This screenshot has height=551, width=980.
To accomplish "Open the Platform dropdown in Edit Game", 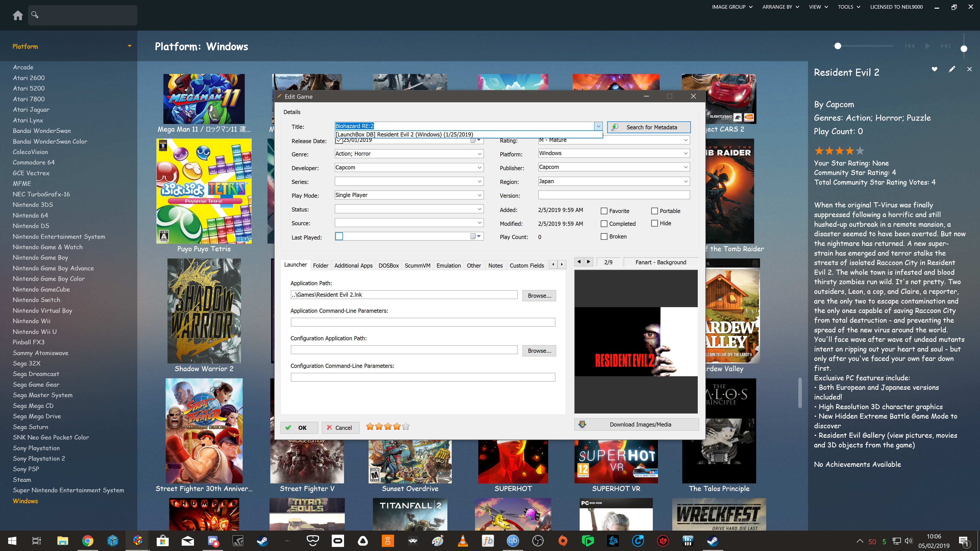I will tap(685, 153).
